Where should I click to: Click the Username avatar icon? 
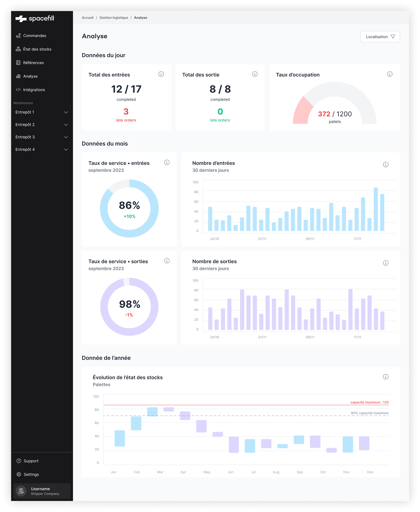click(x=21, y=491)
